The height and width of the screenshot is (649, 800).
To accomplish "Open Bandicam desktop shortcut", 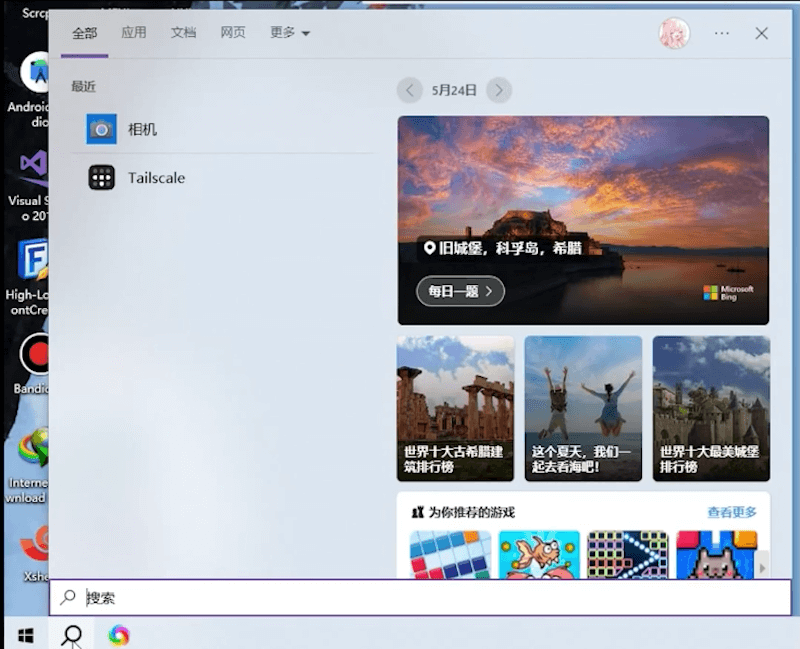I will point(36,355).
